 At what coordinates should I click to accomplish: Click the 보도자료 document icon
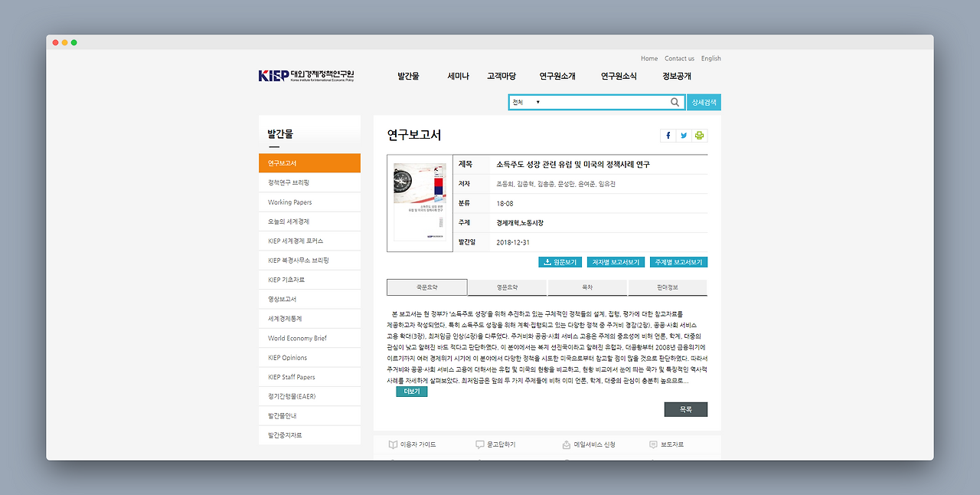click(653, 444)
